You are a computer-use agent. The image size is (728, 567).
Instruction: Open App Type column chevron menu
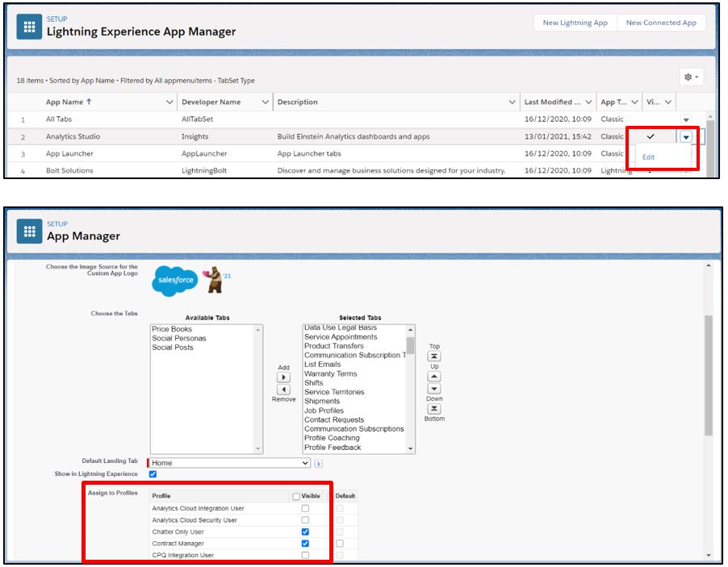[x=634, y=102]
